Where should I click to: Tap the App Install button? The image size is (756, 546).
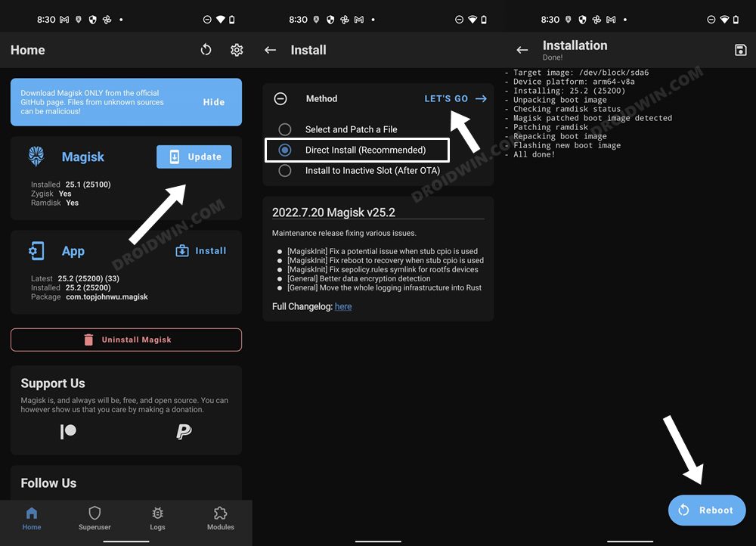[200, 251]
